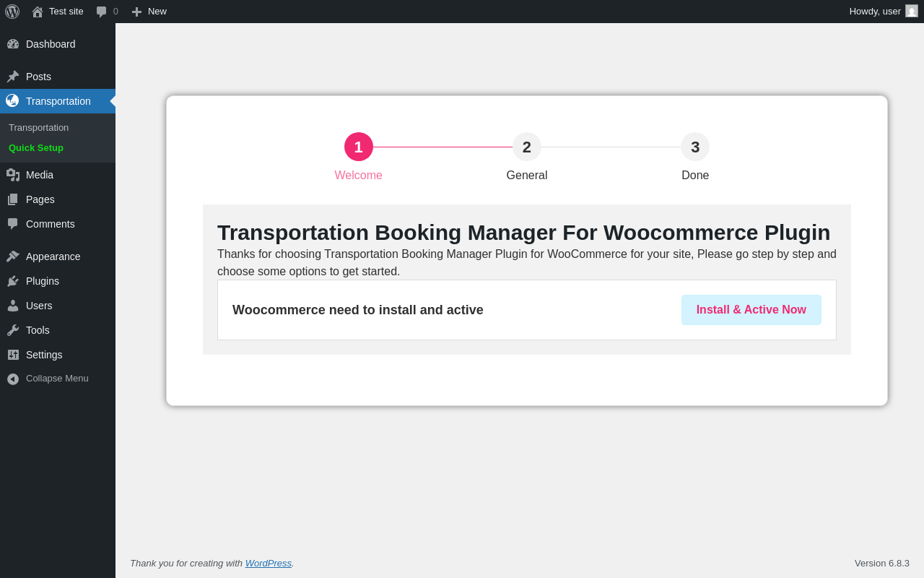
Task: Open the comments bubble in admin bar
Action: click(102, 12)
